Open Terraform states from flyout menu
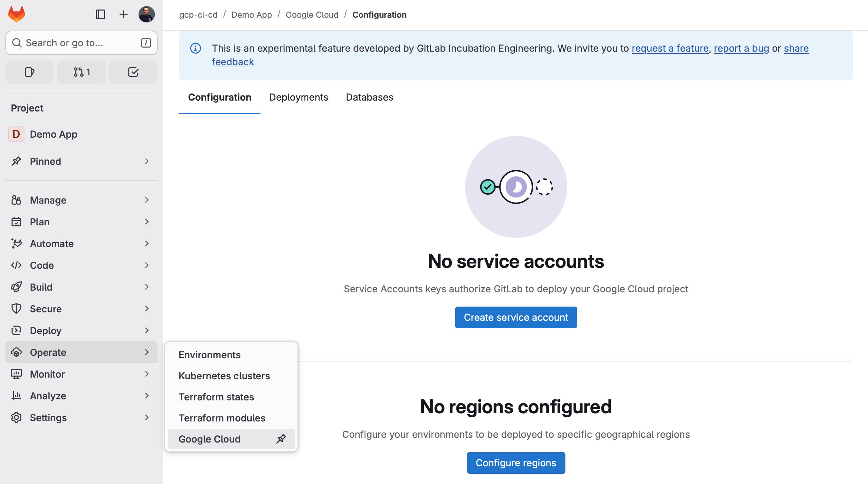The image size is (868, 484). click(x=216, y=397)
